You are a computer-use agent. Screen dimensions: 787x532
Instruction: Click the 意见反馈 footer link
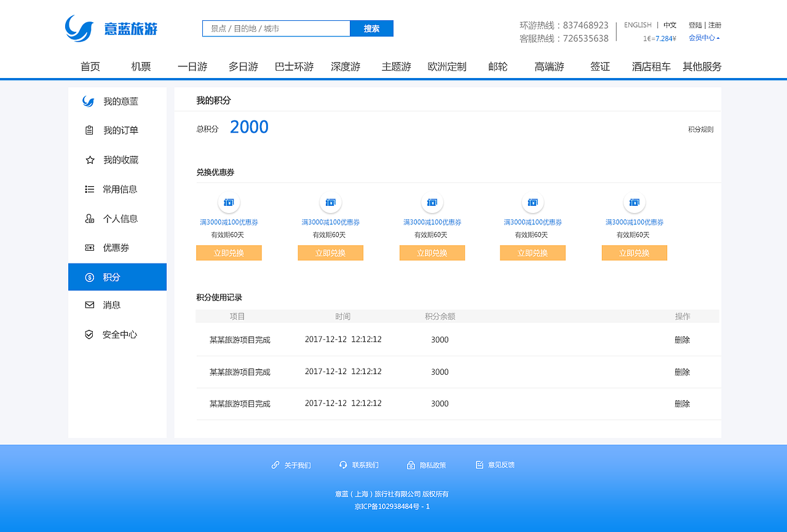[x=501, y=465]
